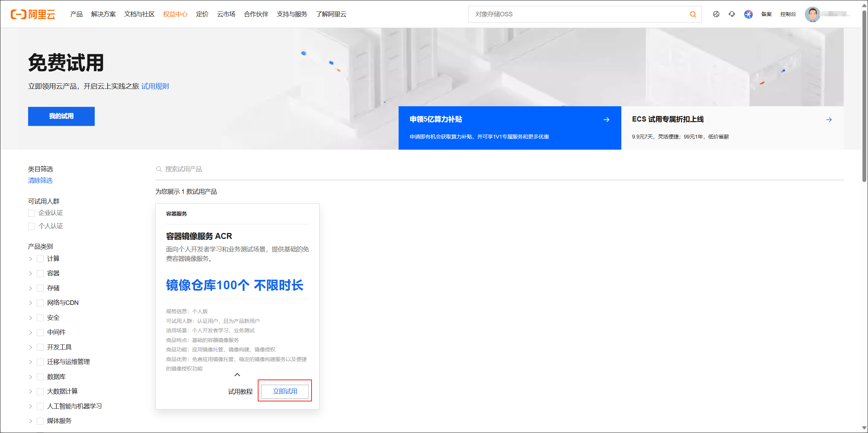Collapse the ACR card details with the up chevron
This screenshot has width=868, height=433.
pos(237,375)
